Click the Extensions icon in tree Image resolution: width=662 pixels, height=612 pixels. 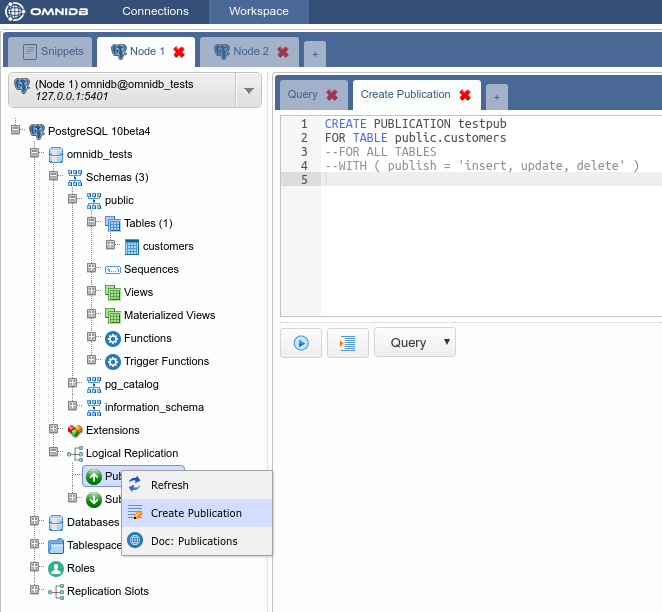point(75,431)
